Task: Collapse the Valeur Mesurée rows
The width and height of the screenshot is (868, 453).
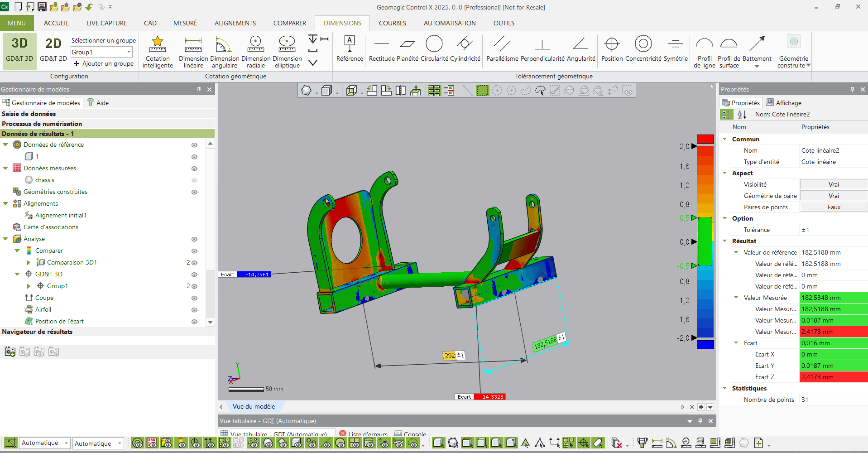Action: click(736, 298)
